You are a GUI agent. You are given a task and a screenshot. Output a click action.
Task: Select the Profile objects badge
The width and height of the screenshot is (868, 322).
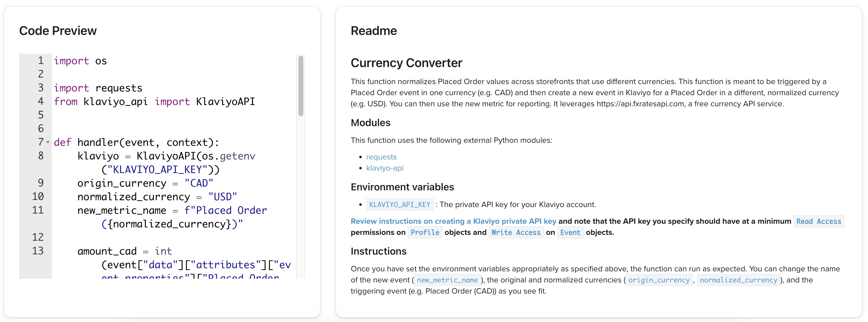(425, 232)
